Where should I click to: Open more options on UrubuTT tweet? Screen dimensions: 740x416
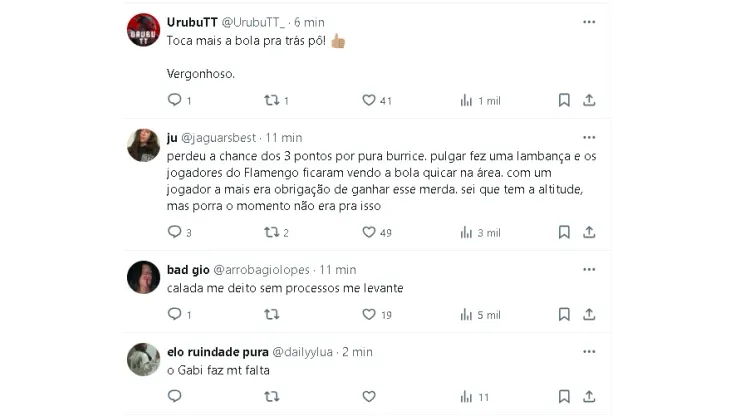(x=589, y=22)
